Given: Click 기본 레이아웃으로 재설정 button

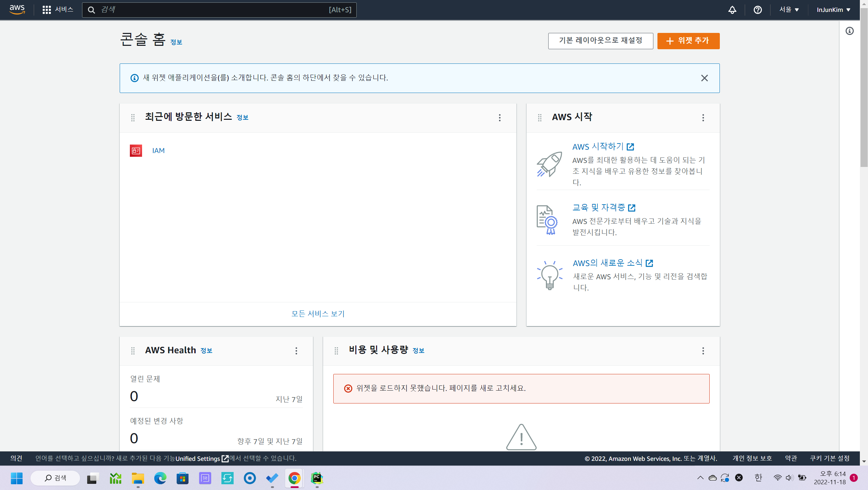Looking at the screenshot, I should (x=600, y=41).
